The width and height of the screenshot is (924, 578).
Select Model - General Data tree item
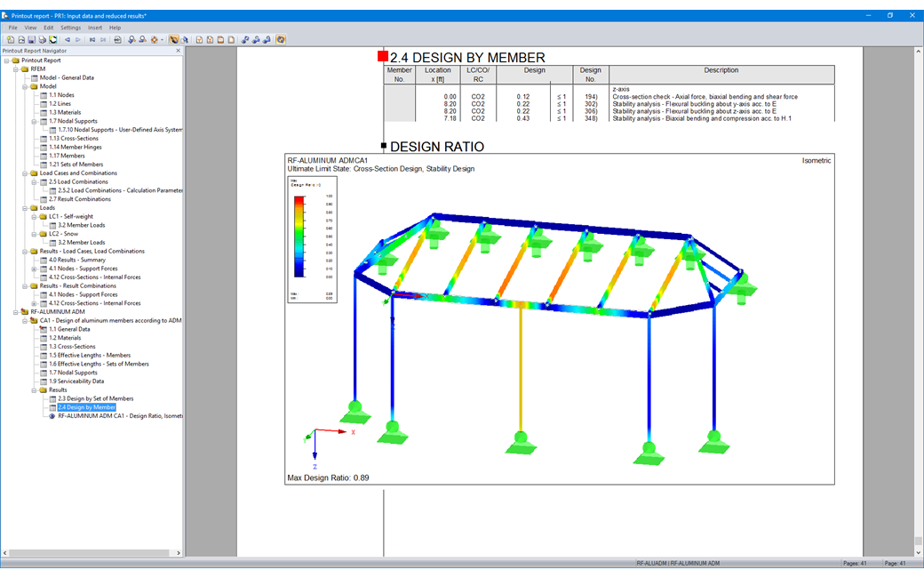67,78
